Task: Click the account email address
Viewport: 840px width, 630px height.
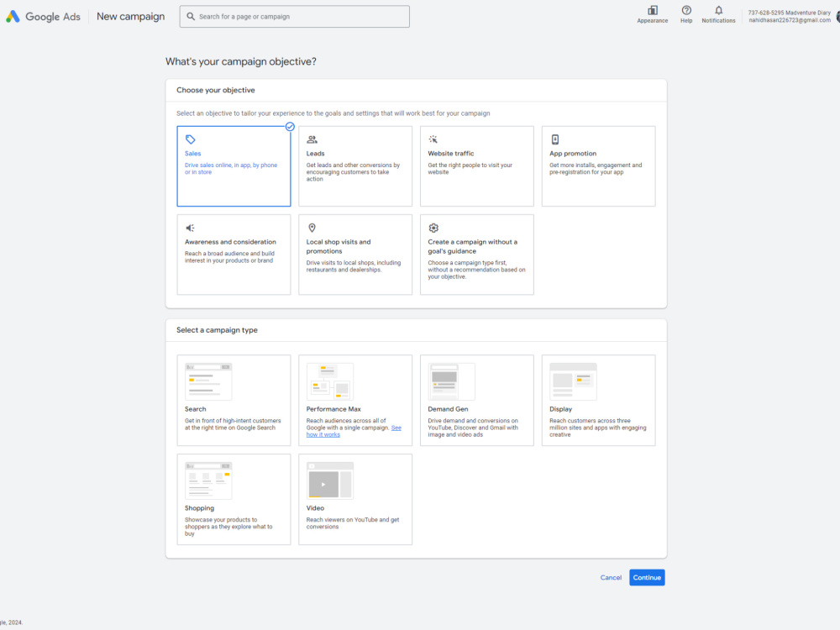Action: click(x=790, y=20)
